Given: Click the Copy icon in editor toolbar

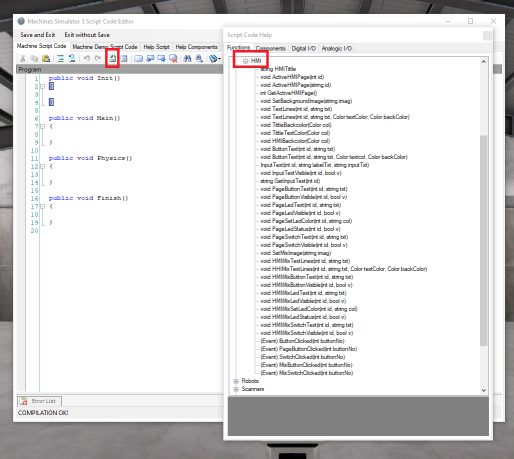Looking at the screenshot, I should point(34,59).
